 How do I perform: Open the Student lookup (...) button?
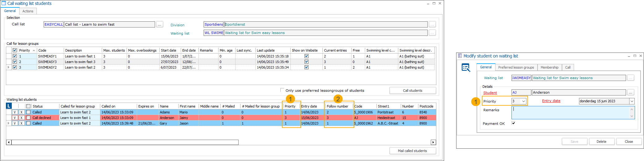pos(630,92)
